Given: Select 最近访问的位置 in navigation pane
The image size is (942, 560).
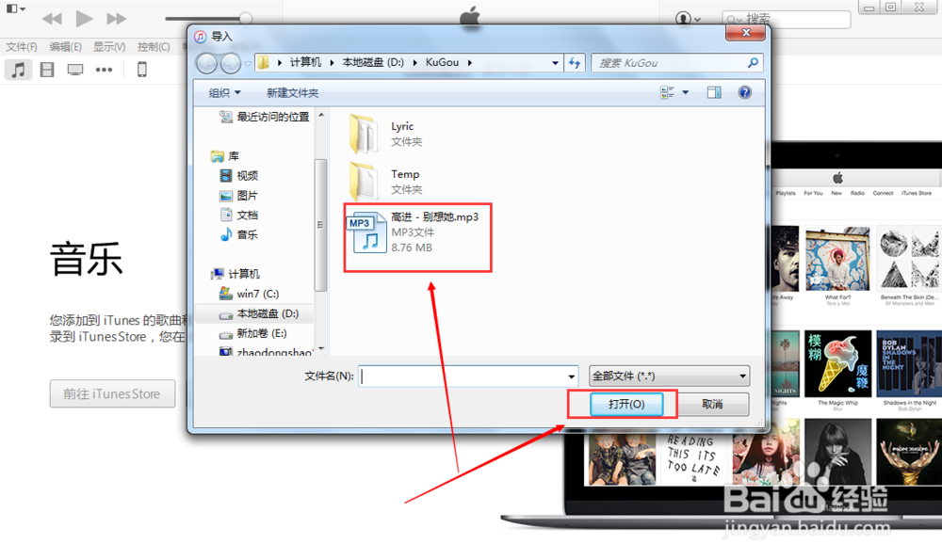Looking at the screenshot, I should (x=264, y=117).
